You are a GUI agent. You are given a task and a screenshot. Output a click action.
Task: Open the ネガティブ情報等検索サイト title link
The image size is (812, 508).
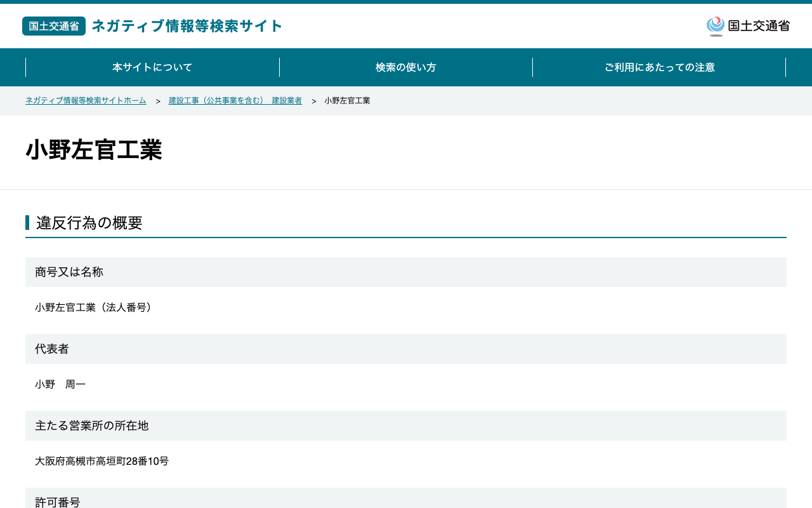tap(187, 26)
